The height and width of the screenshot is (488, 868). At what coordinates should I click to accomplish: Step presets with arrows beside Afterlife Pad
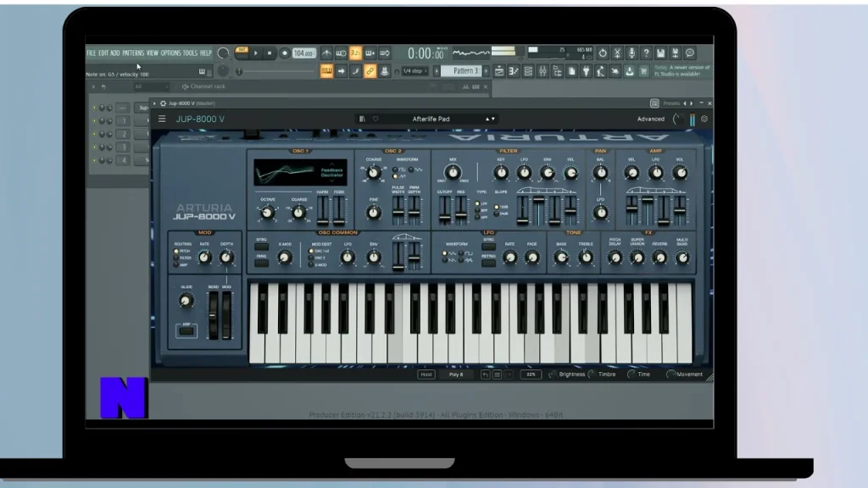point(490,119)
